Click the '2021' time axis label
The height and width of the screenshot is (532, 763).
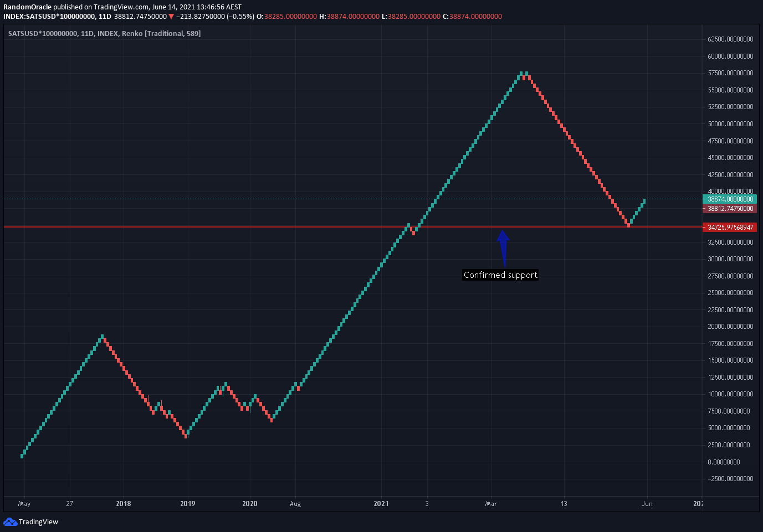click(381, 504)
